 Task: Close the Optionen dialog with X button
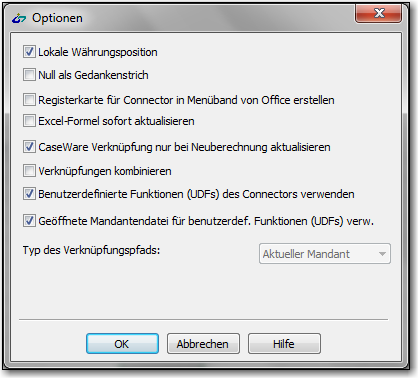click(x=378, y=14)
